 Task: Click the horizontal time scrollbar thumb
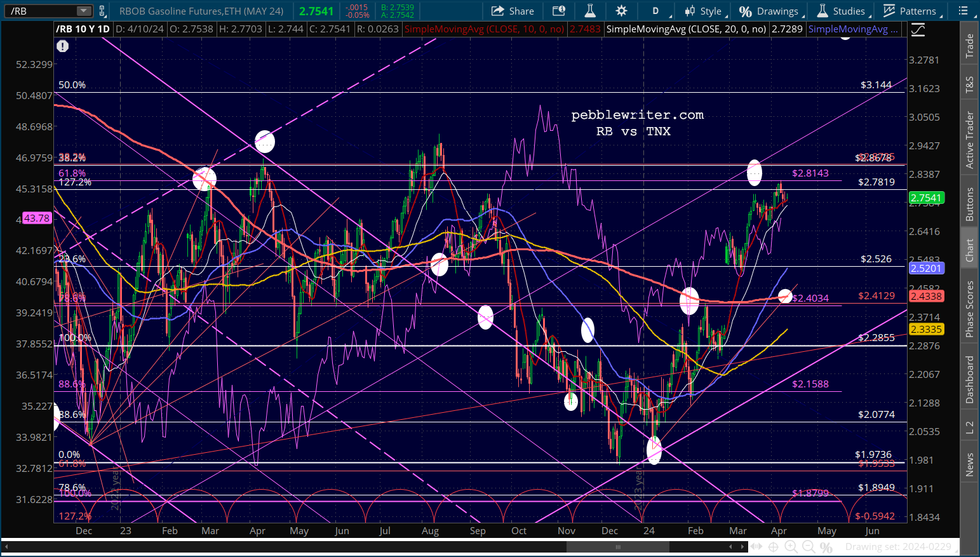tap(617, 547)
